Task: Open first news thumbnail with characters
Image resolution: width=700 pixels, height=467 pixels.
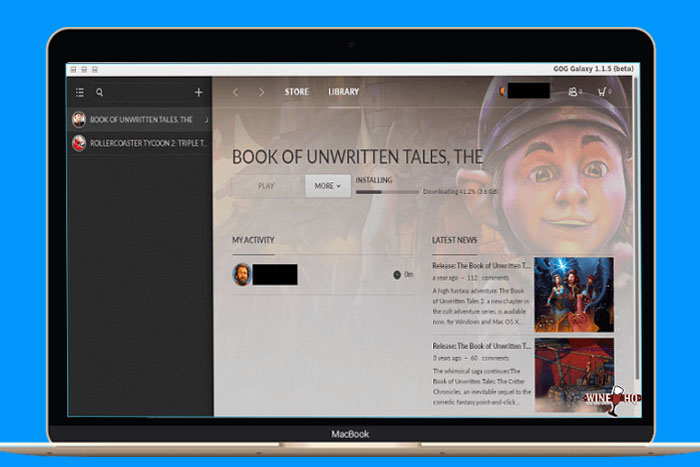Action: pos(574,294)
